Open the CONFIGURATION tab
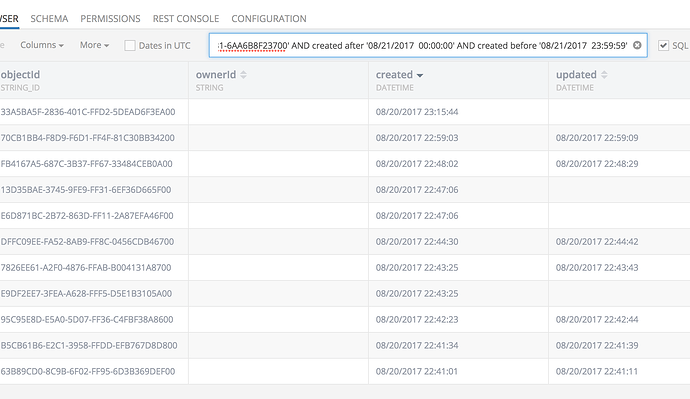Image resolution: width=690 pixels, height=399 pixels. point(269,18)
